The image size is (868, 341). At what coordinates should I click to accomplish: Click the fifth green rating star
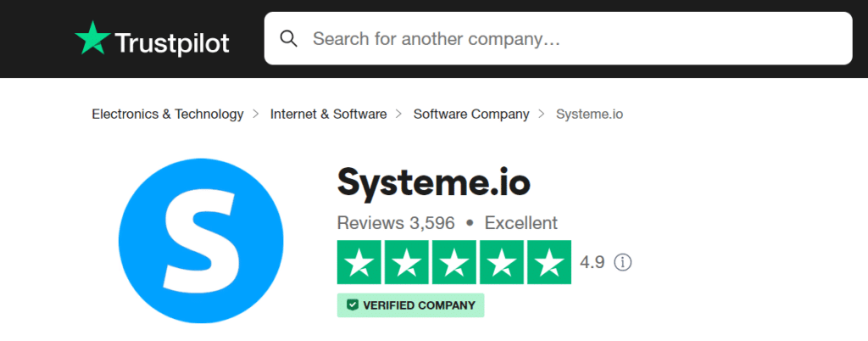tap(549, 262)
